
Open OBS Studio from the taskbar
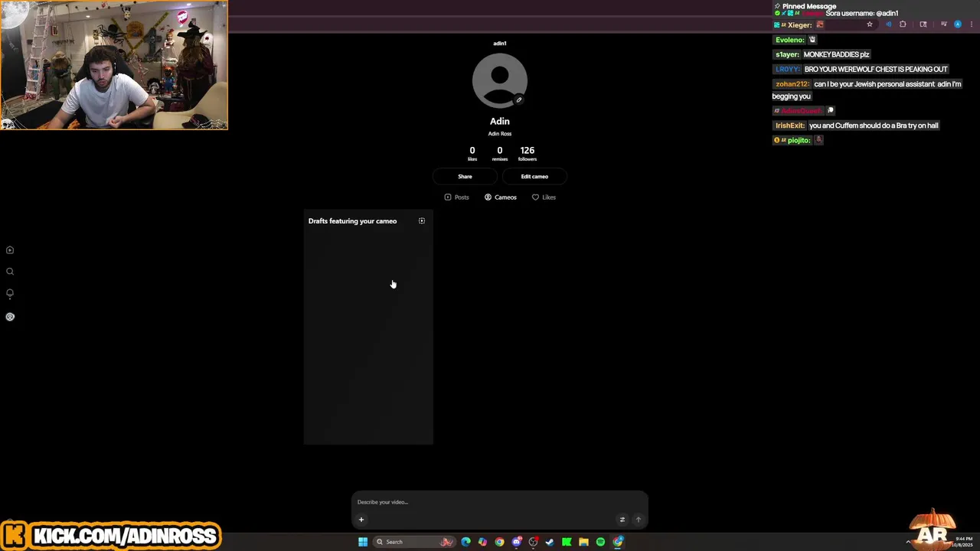534,542
